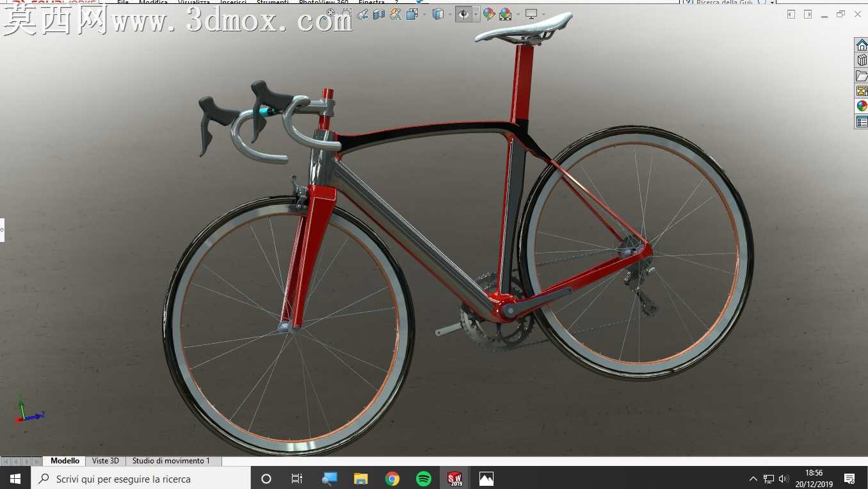Expand View Orientation dropdown arrow
This screenshot has height=489, width=868.
(424, 14)
